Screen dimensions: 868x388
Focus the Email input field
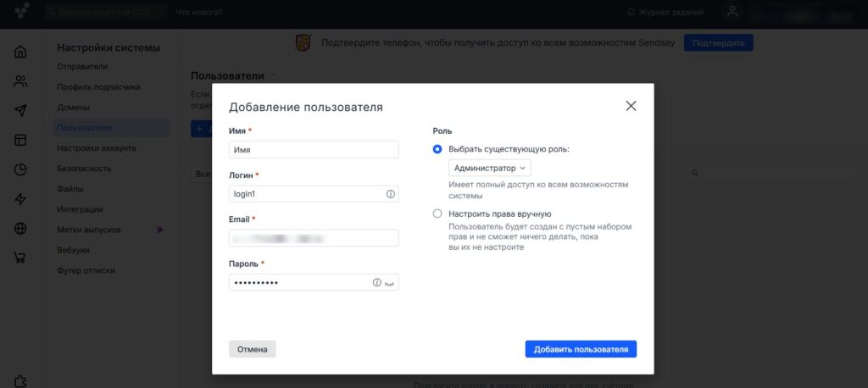click(x=314, y=238)
